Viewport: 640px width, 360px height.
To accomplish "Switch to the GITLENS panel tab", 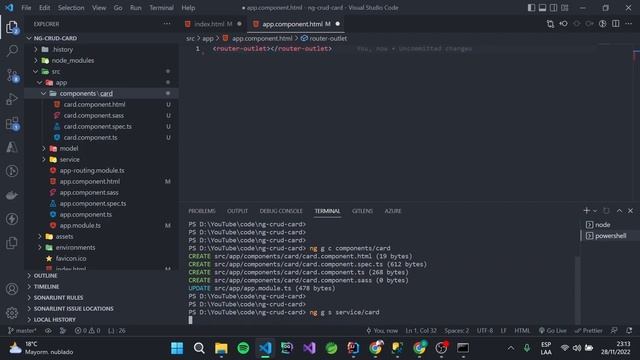I will pos(362,211).
